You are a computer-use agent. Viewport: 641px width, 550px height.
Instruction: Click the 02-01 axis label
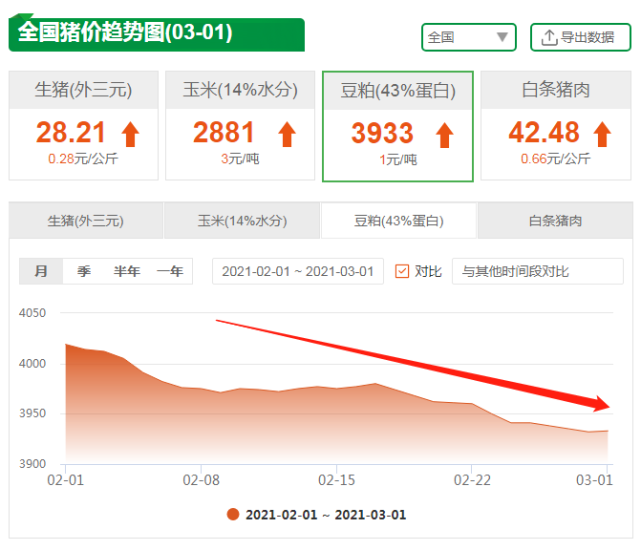[x=65, y=480]
